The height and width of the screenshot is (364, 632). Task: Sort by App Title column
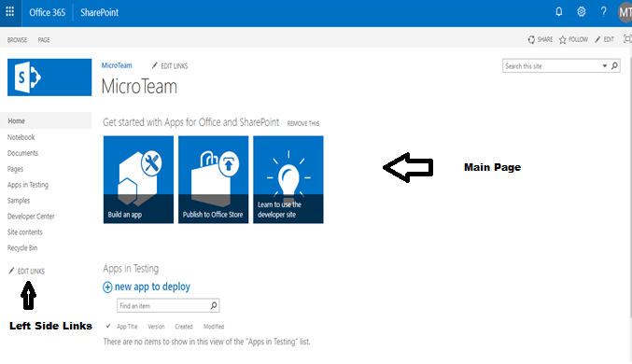coord(127,327)
